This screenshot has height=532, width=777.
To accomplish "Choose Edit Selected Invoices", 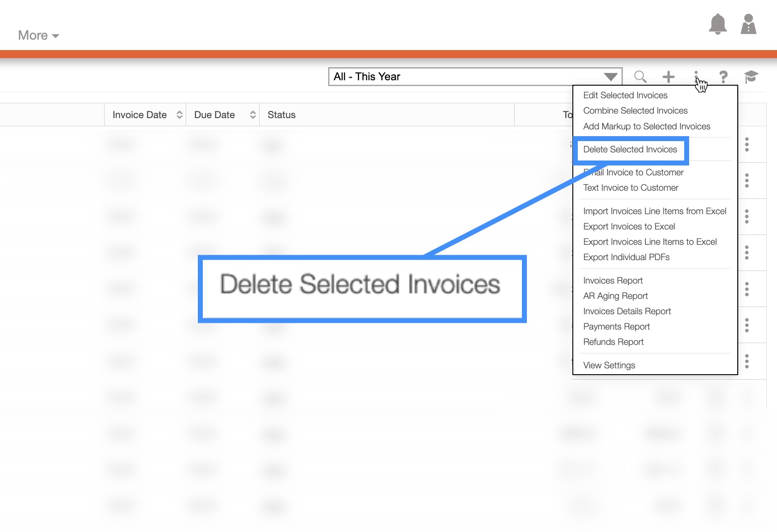I will pos(625,96).
